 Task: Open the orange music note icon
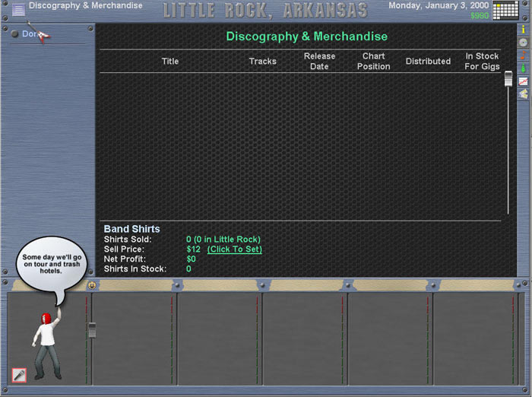[523, 56]
